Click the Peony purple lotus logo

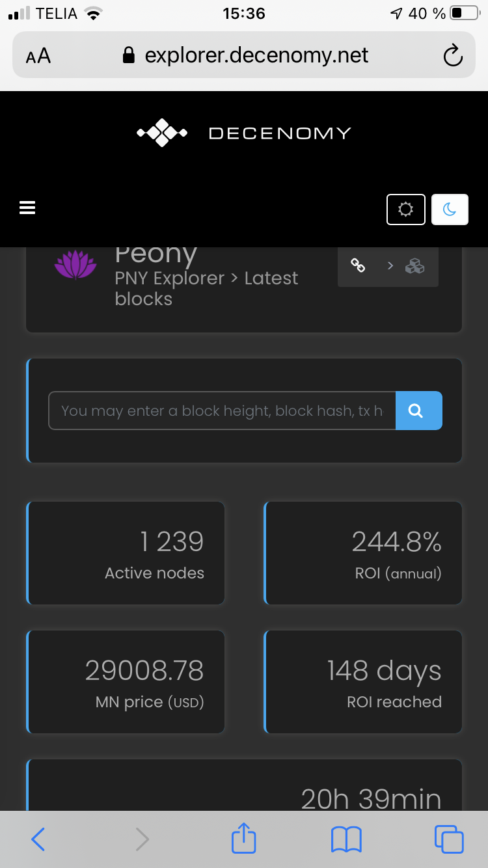point(75,265)
